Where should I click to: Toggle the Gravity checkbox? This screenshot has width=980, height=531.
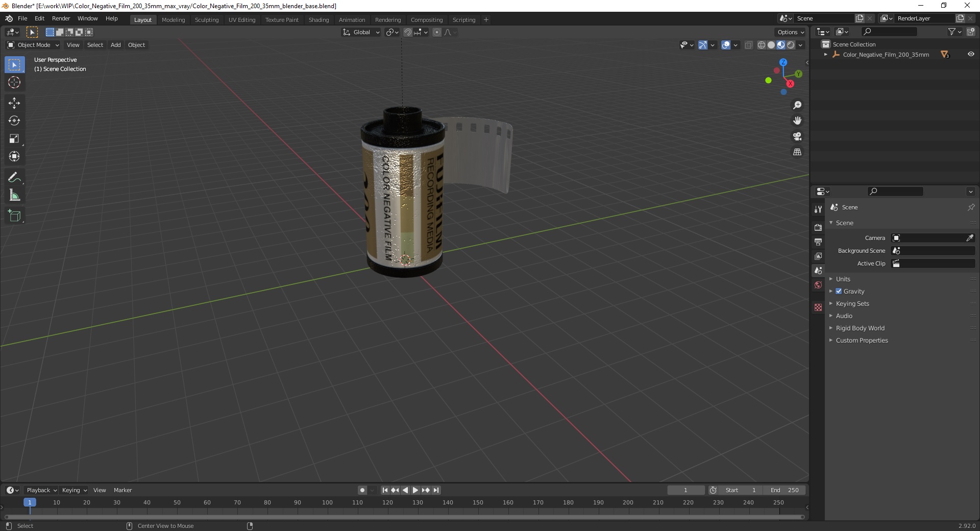pyautogui.click(x=839, y=291)
